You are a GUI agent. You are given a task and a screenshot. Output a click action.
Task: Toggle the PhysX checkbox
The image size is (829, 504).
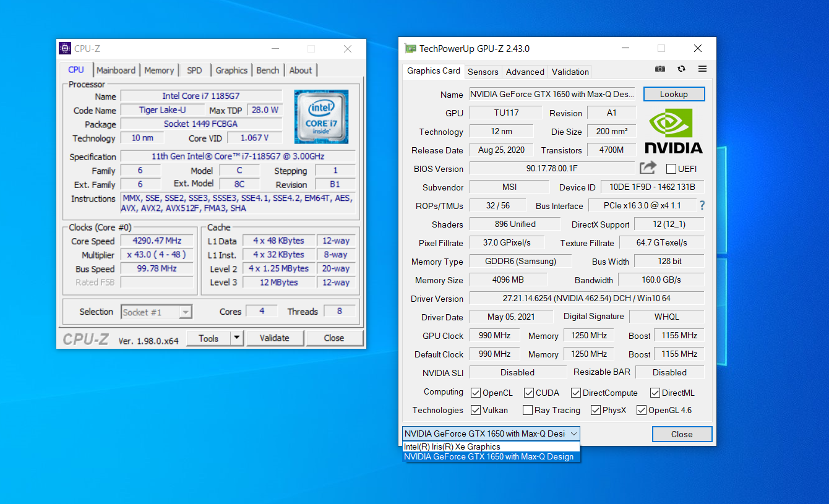coord(596,410)
